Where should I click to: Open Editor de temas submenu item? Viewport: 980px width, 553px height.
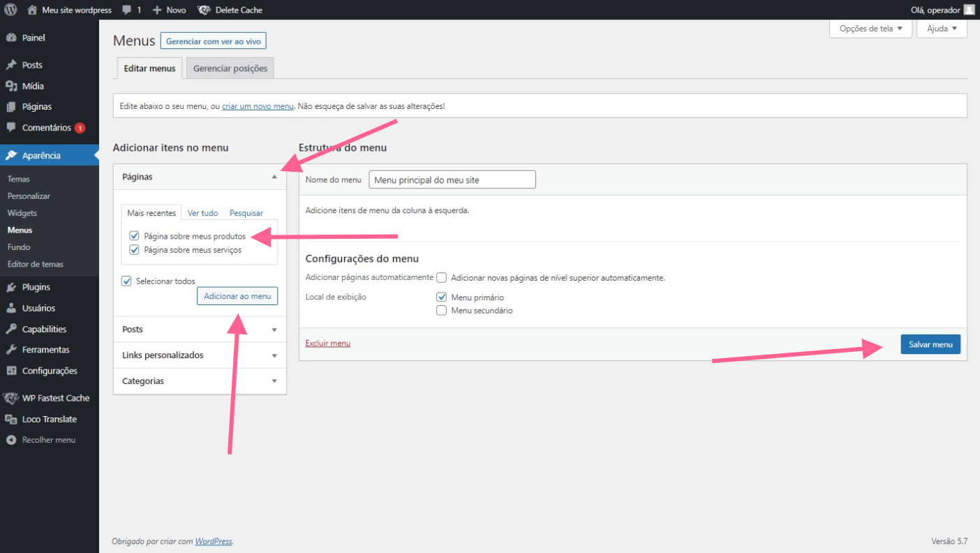pos(36,264)
